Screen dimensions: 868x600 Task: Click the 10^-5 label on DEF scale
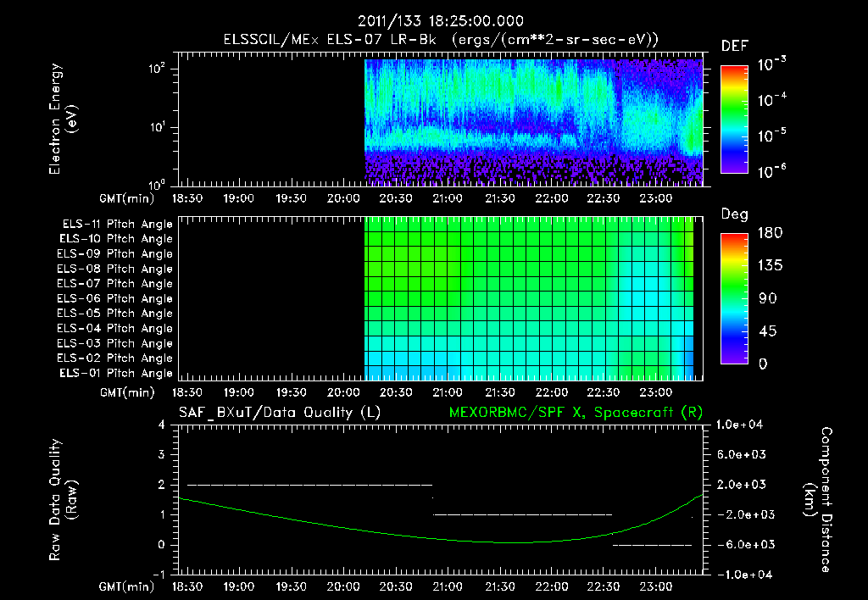771,135
